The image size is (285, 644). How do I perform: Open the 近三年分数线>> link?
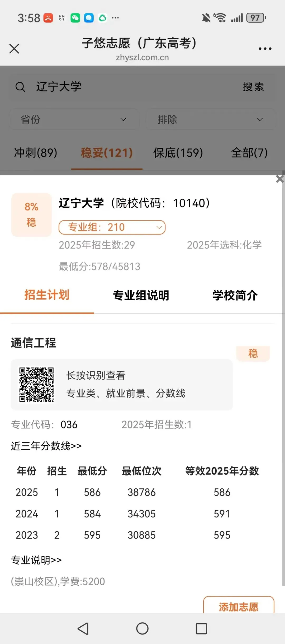(46, 446)
